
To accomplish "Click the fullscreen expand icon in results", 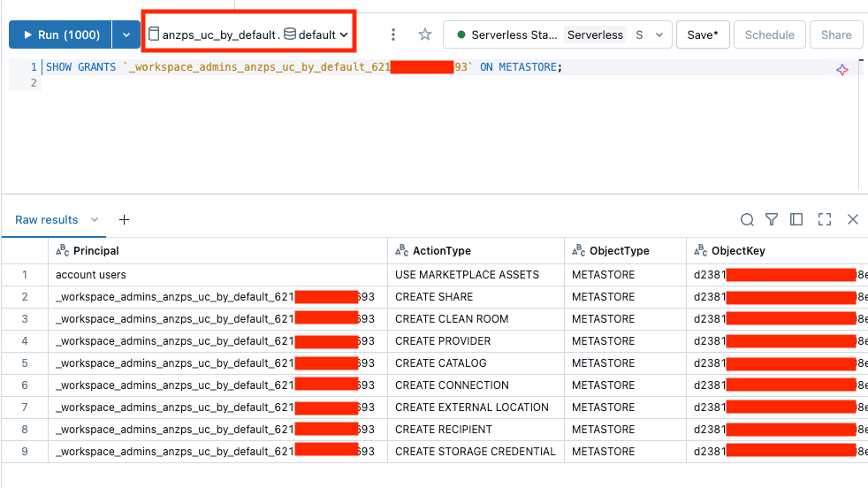I will [x=825, y=219].
